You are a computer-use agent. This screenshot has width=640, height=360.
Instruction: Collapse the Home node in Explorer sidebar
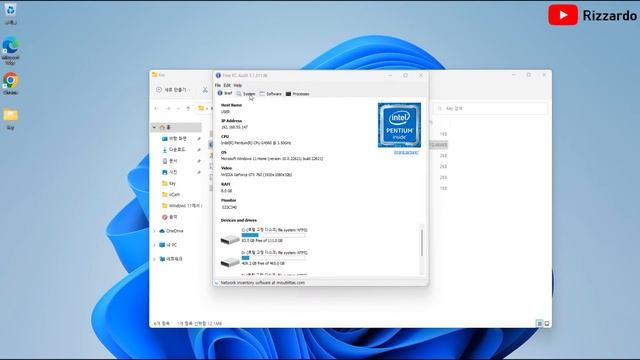154,127
